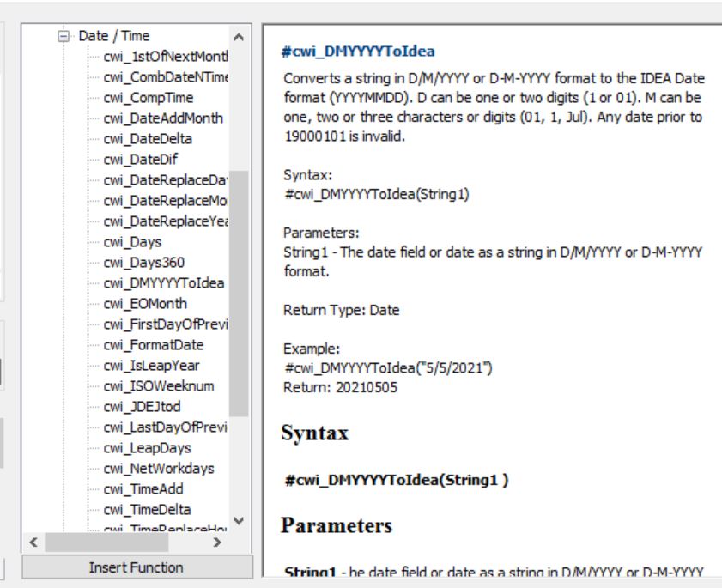
Task: Select the cwi_LastDayOfPrevi function
Action: [x=166, y=427]
